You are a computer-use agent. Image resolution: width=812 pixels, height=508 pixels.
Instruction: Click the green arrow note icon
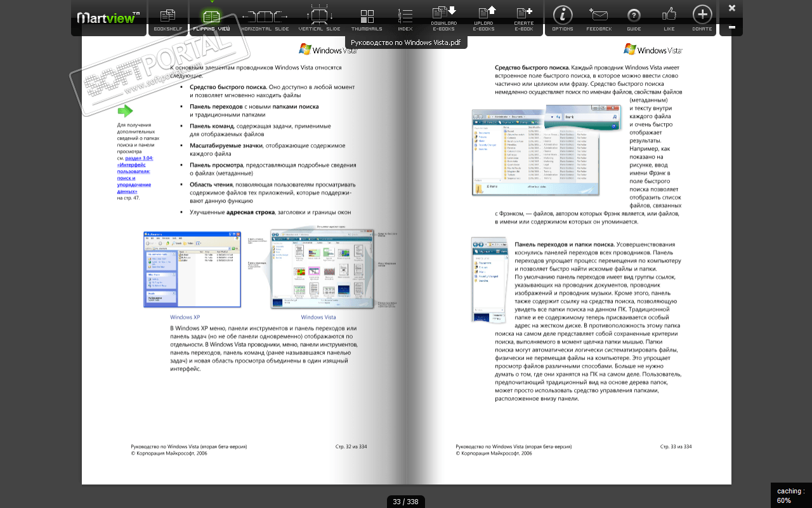point(125,111)
